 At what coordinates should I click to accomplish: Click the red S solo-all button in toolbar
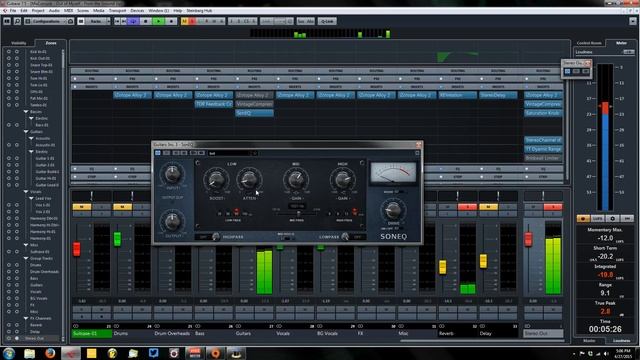(x=192, y=21)
